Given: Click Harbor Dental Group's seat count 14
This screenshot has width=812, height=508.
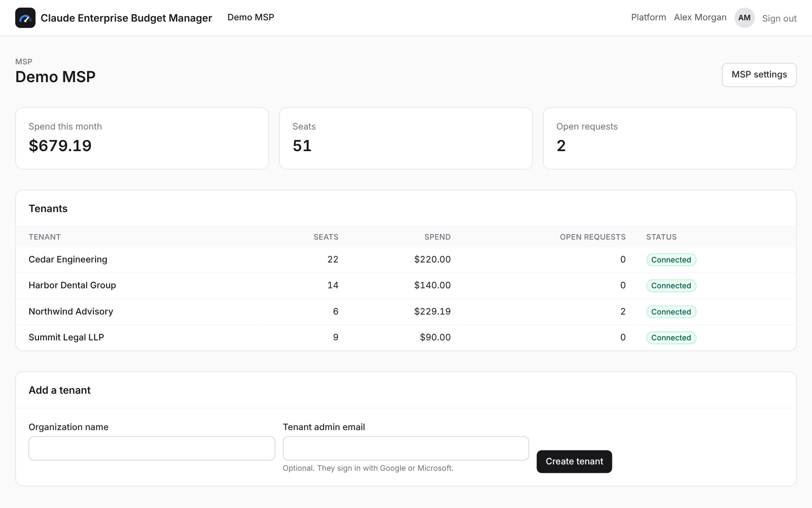Looking at the screenshot, I should click(x=333, y=285).
